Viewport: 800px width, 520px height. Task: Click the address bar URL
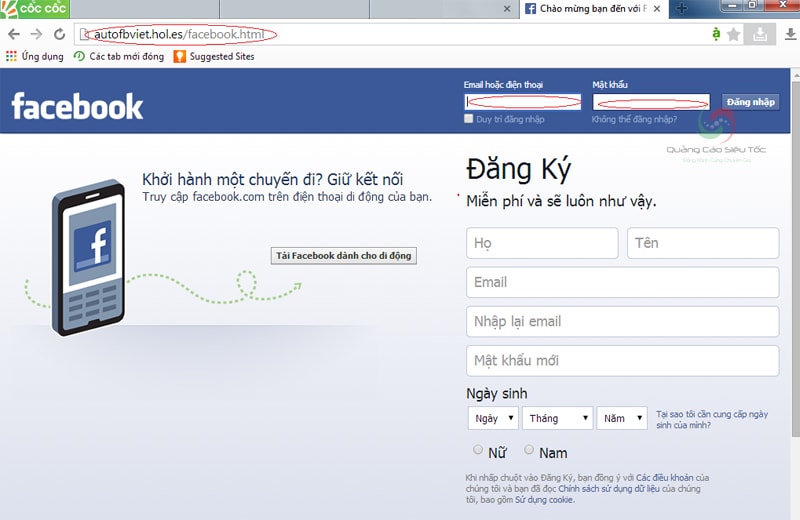[180, 34]
